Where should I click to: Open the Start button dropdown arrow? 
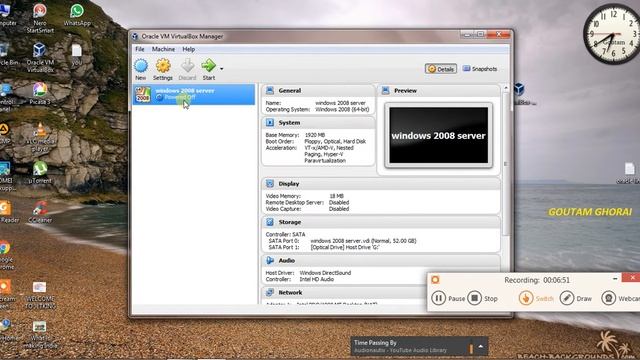point(222,69)
